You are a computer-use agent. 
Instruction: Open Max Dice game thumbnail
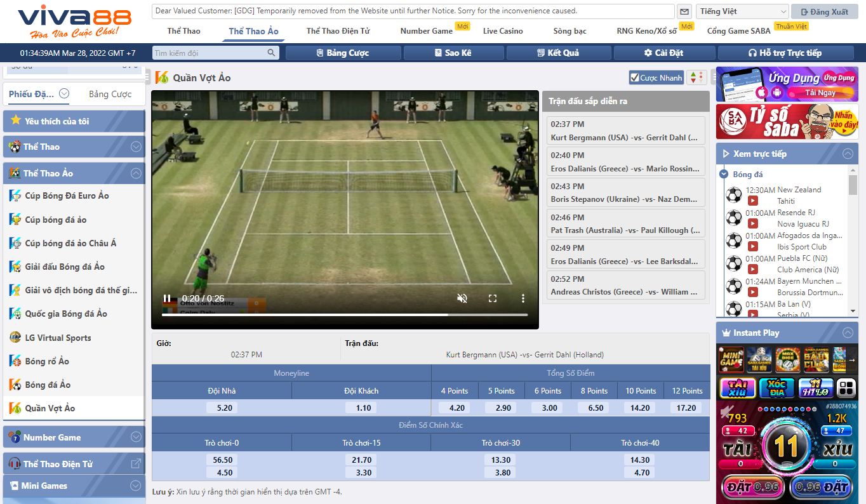pos(787,359)
